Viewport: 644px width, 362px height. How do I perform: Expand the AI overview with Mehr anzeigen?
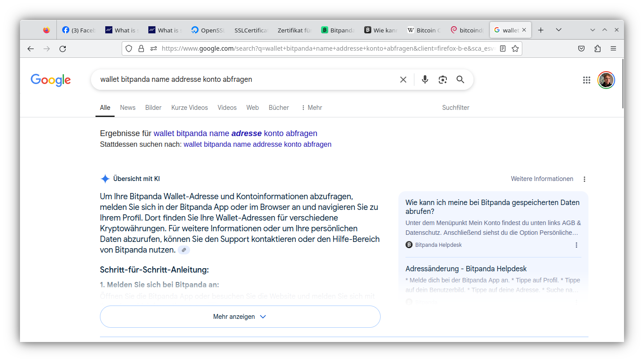240,316
